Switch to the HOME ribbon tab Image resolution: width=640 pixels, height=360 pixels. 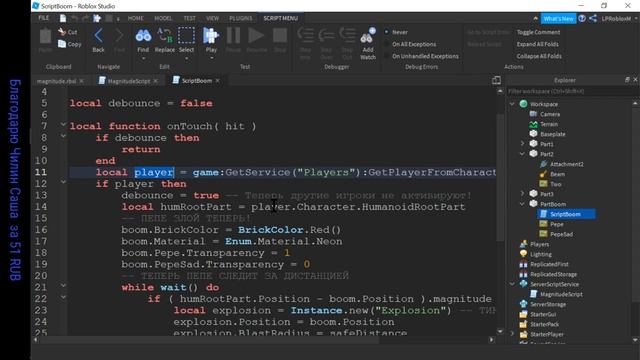tap(136, 18)
